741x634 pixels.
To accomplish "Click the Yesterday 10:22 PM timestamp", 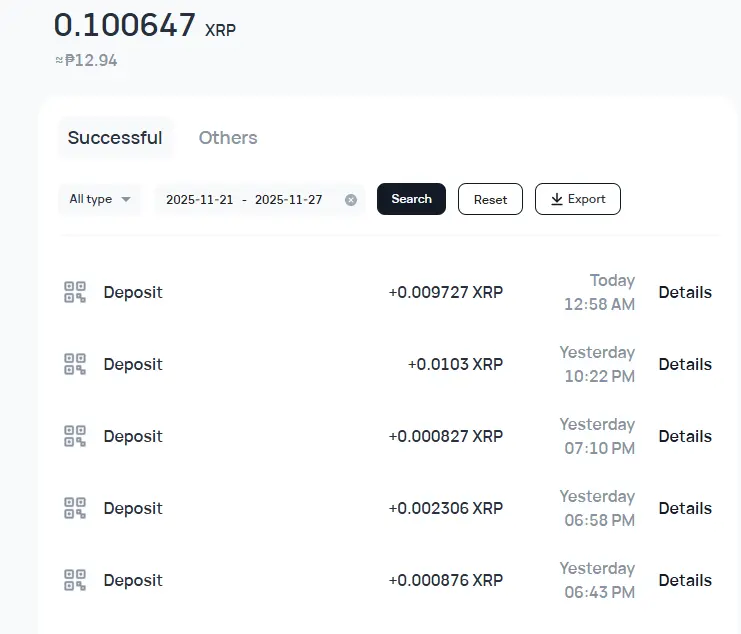I will (597, 364).
